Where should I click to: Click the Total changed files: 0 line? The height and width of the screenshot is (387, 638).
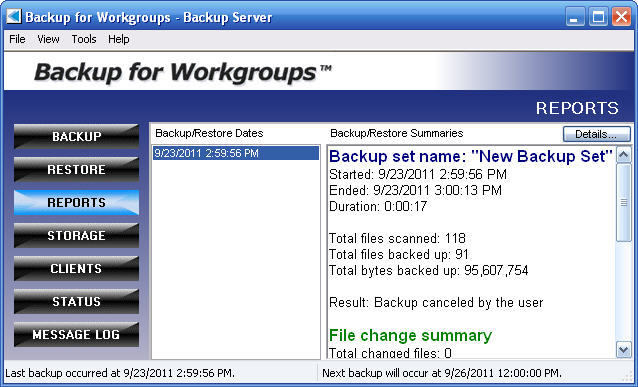[x=390, y=353]
